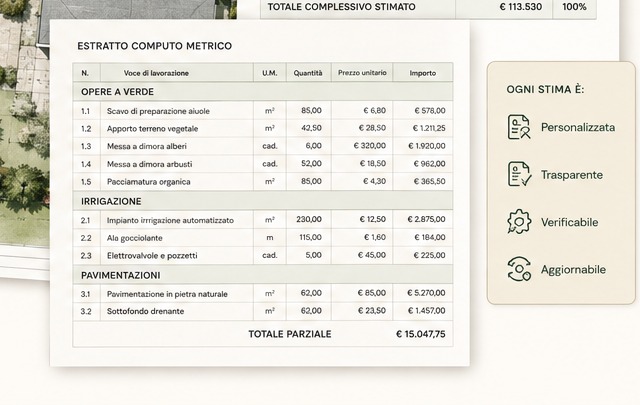Screen dimensions: 640x405
Task: Select Apporto terreno vegetale row
Action: tap(263, 128)
